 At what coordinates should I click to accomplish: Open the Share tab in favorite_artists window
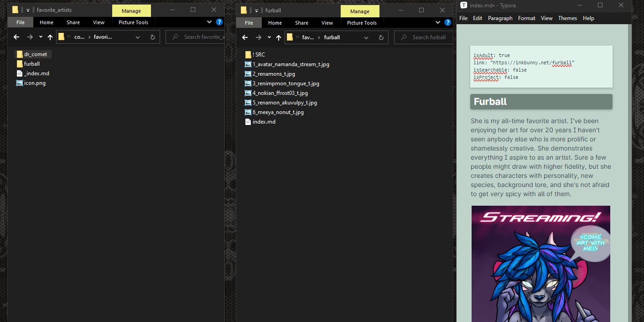pyautogui.click(x=73, y=23)
